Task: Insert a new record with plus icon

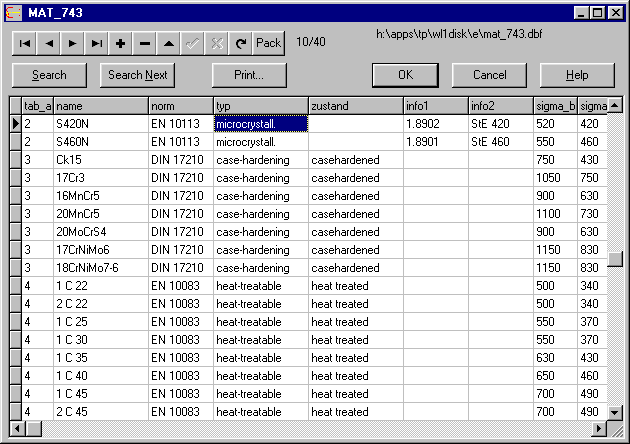Action: [x=120, y=43]
